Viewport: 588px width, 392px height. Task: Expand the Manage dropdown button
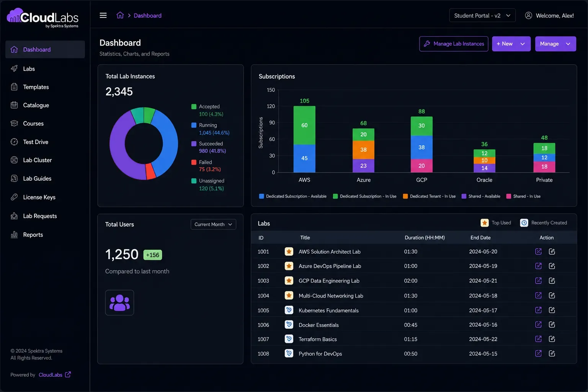(x=555, y=44)
